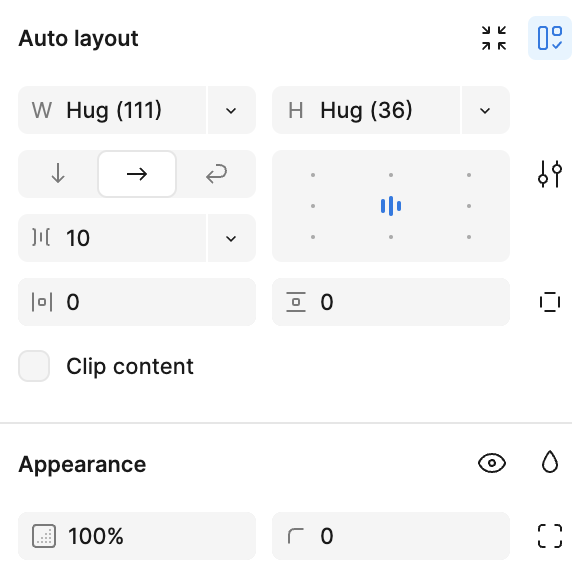
Task: Toggle the auto layout suggestion icon
Action: (550, 38)
